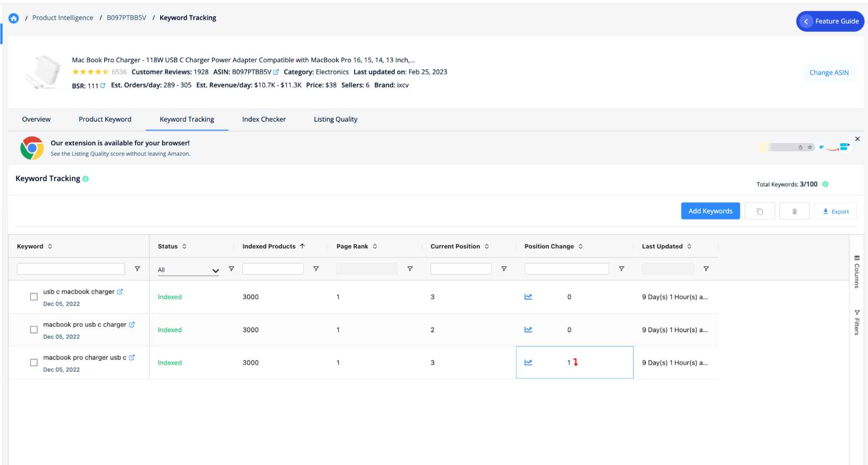Open external link for macbook pro usb c charger
The height and width of the screenshot is (465, 868).
pos(132,324)
